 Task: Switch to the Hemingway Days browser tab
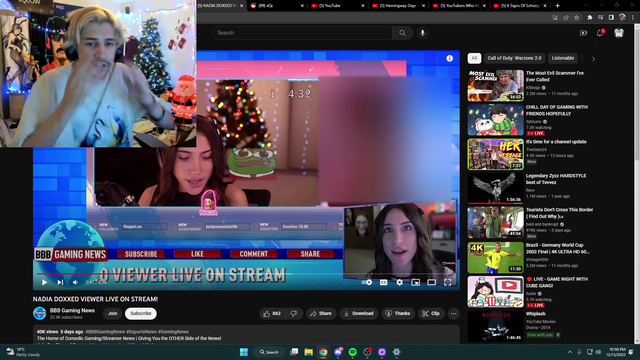point(398,6)
